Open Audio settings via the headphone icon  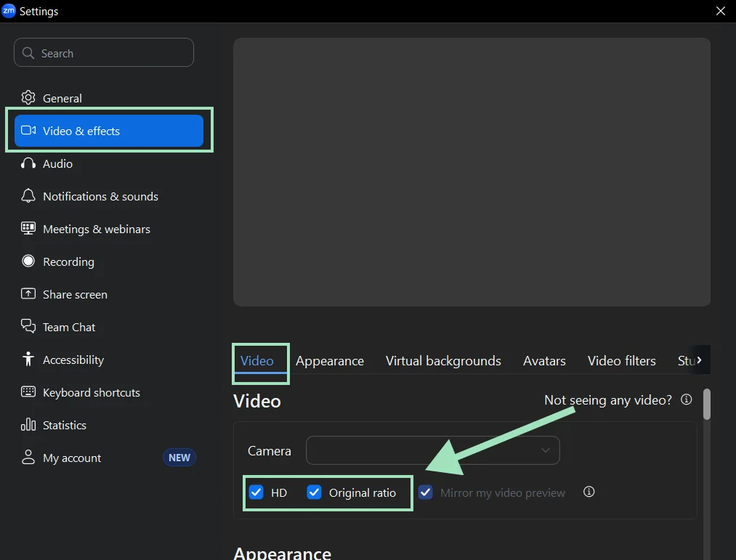tap(28, 163)
